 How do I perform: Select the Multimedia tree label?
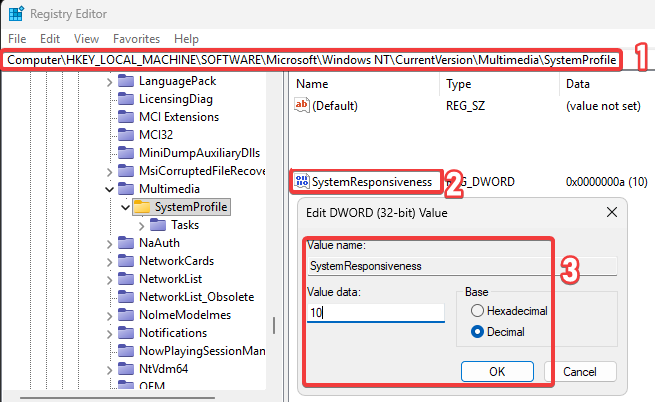point(169,189)
